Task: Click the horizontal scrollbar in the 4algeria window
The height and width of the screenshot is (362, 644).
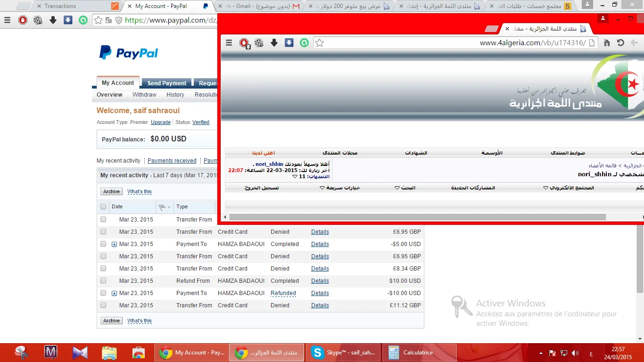Action: 417,217
